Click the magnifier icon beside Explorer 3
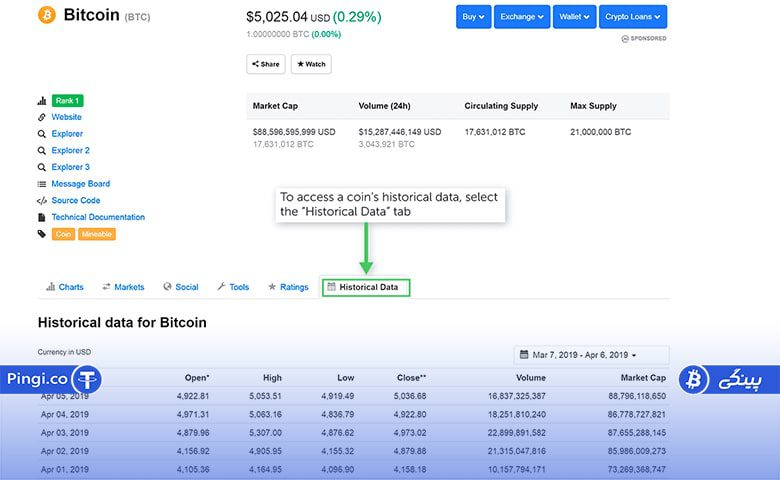This screenshot has width=780, height=480. tap(42, 167)
